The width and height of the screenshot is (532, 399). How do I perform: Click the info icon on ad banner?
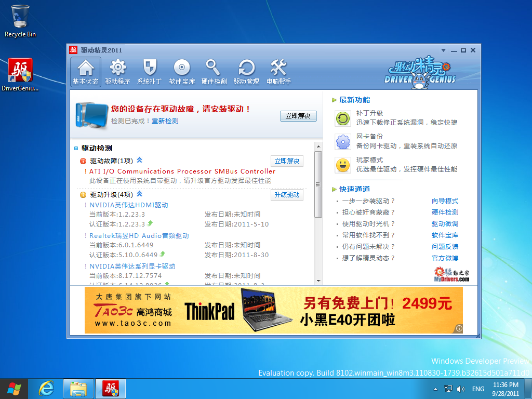459,328
